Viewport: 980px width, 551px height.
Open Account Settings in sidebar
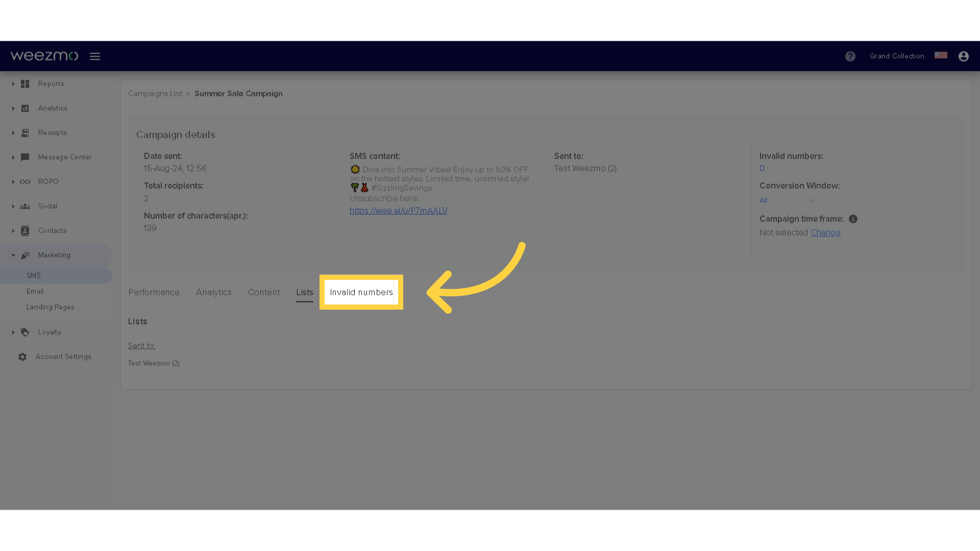click(63, 357)
